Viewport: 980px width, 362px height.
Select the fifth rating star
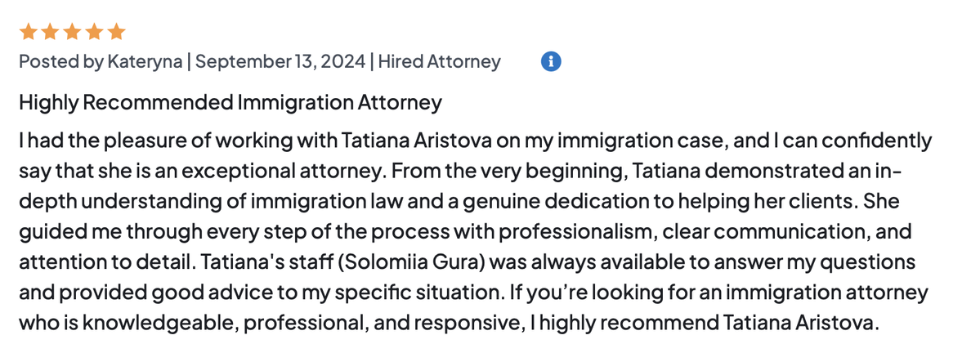[116, 33]
